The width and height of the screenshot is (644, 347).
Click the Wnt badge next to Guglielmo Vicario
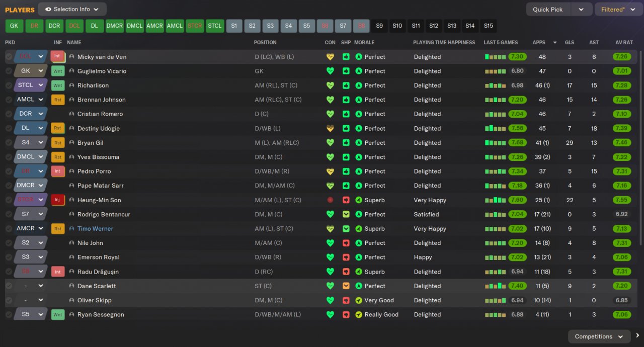tap(58, 71)
